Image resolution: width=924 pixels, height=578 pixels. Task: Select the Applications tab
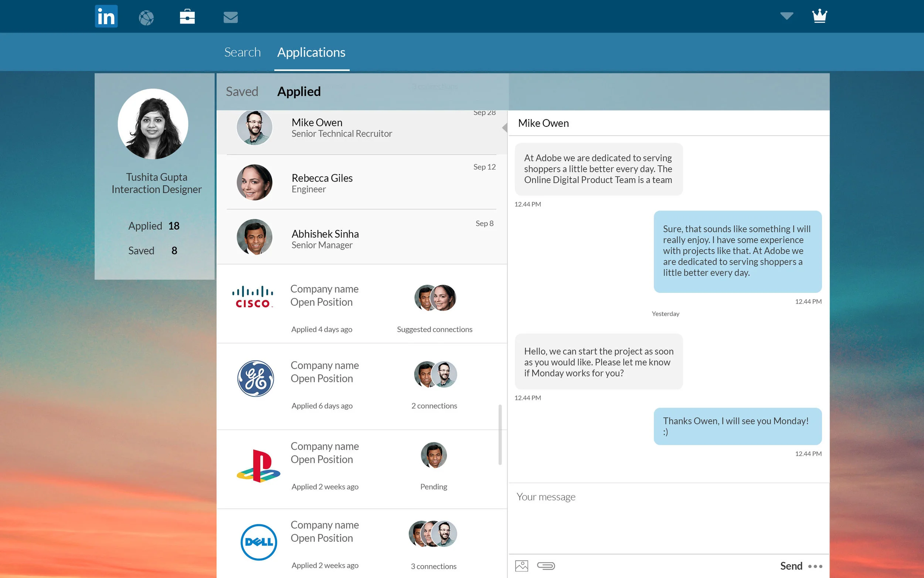tap(311, 53)
